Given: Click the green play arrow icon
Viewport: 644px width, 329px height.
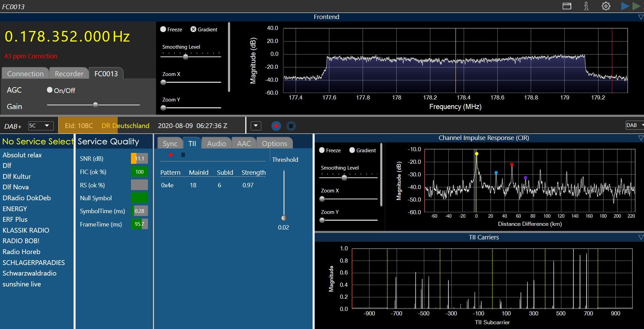Looking at the screenshot, I should click(x=636, y=6).
